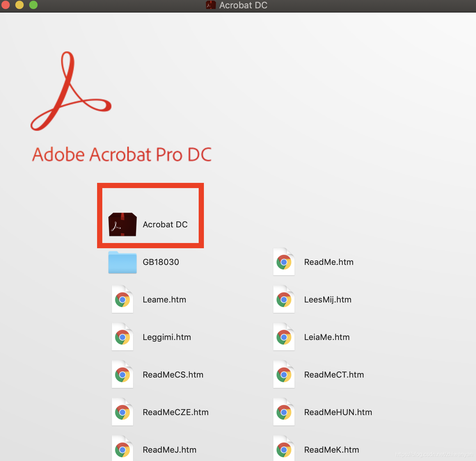Click the "ReadMeCS.htm" file name
The image size is (476, 461).
[x=173, y=375]
